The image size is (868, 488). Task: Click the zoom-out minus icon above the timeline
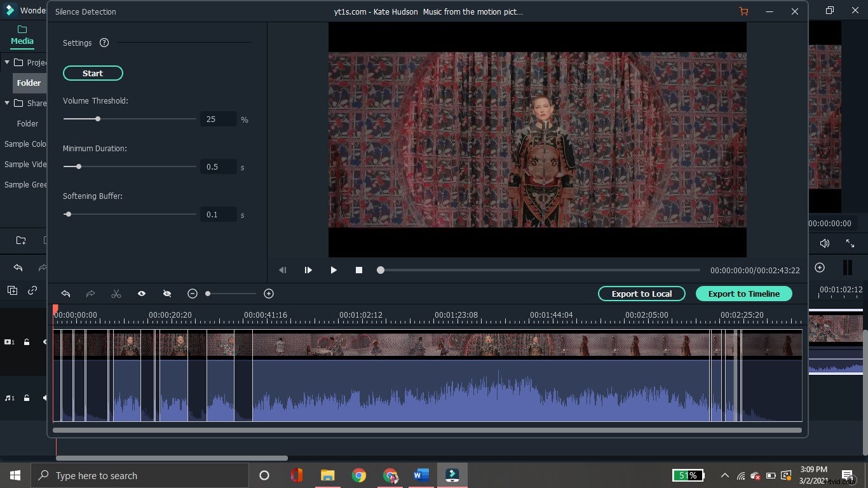coord(193,294)
